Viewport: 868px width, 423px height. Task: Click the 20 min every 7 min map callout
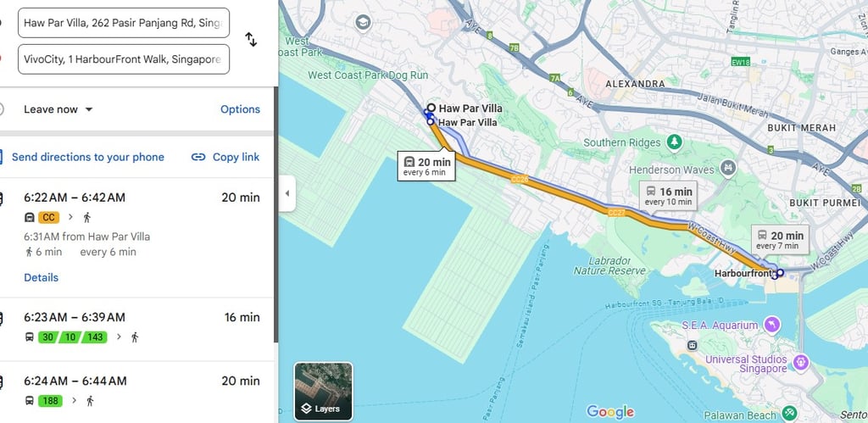coord(780,239)
